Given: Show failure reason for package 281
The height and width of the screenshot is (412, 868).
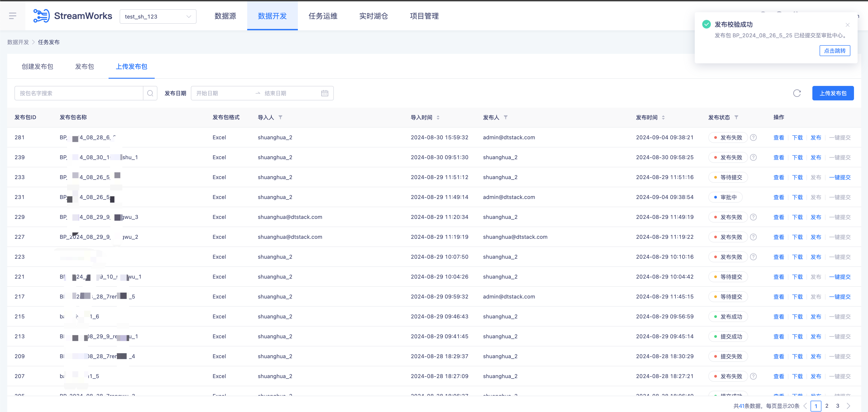Looking at the screenshot, I should 753,137.
